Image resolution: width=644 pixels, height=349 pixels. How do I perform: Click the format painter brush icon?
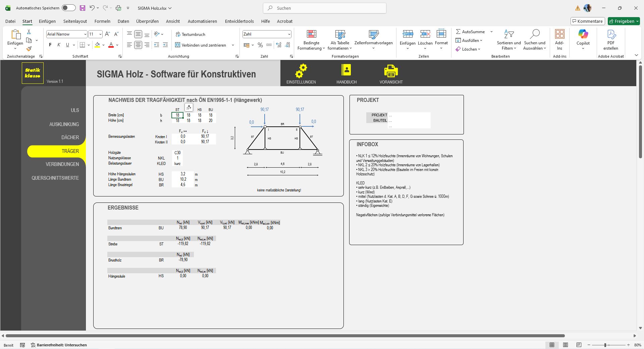29,49
